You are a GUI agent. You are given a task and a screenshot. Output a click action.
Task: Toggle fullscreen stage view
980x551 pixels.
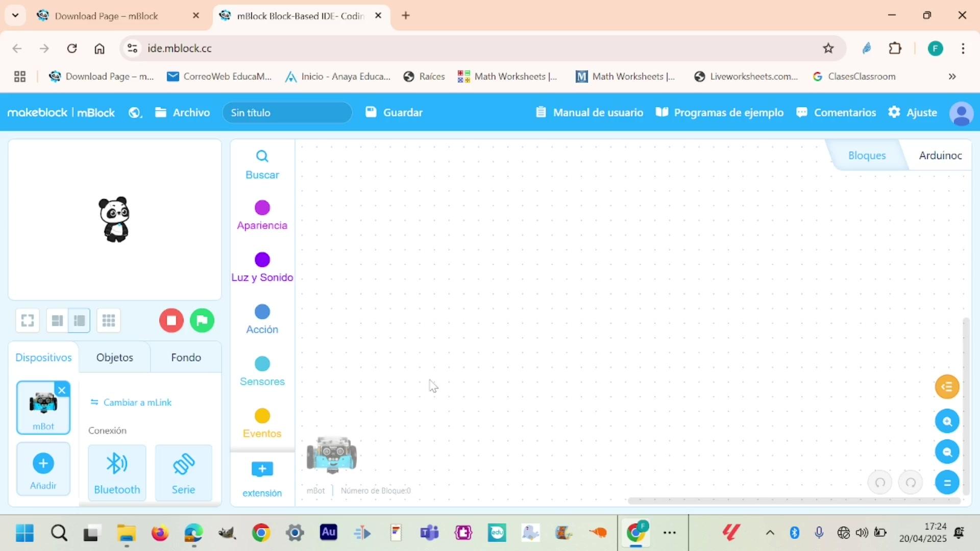click(28, 321)
